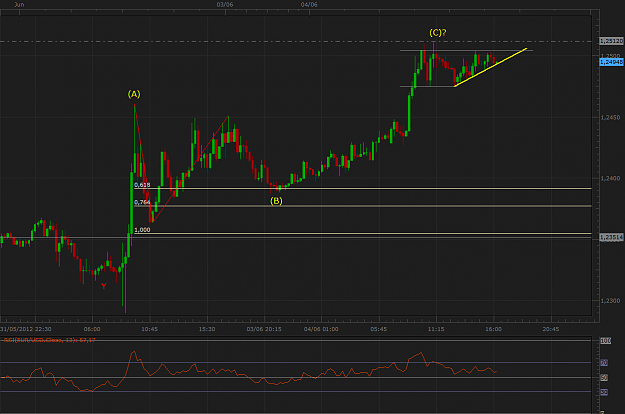Click the 30 level on RSI scale
Image resolution: width=625 pixels, height=414 pixels.
pos(604,392)
